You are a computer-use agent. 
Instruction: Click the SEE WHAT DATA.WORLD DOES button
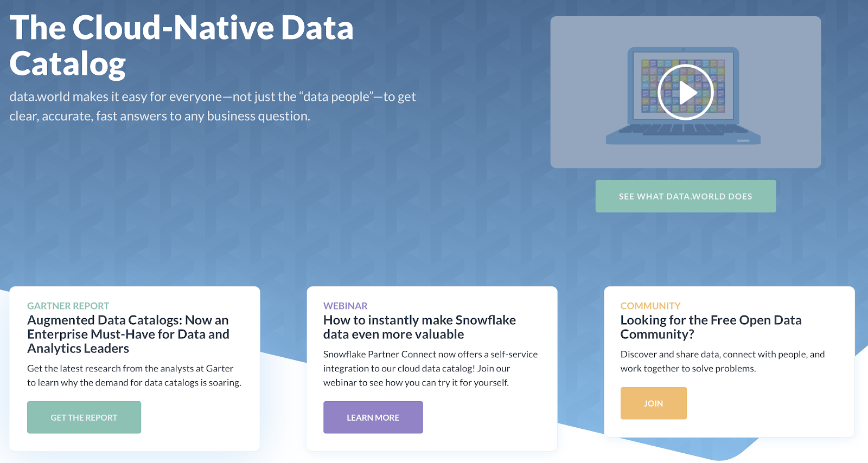pos(686,196)
